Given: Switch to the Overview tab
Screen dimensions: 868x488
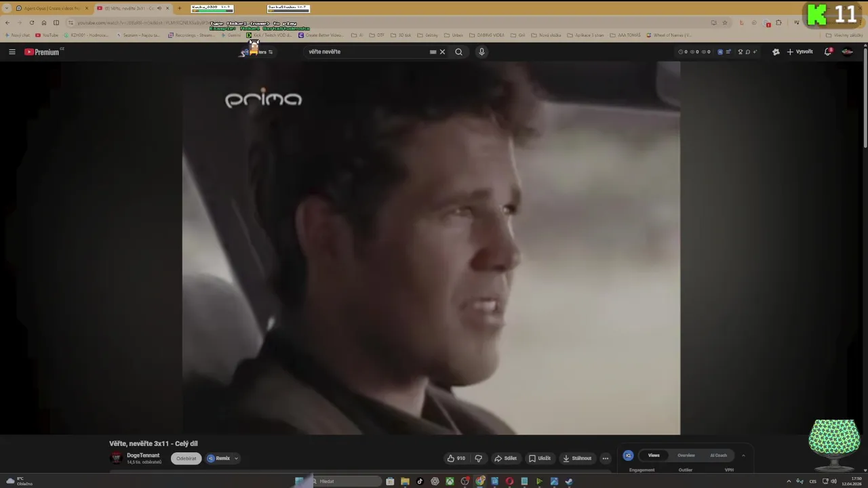Looking at the screenshot, I should click(x=686, y=455).
